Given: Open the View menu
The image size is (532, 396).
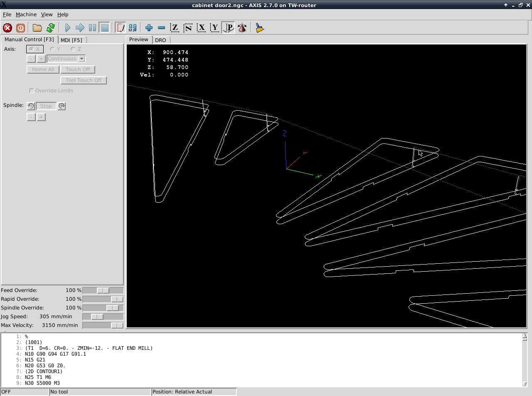Looking at the screenshot, I should (47, 14).
